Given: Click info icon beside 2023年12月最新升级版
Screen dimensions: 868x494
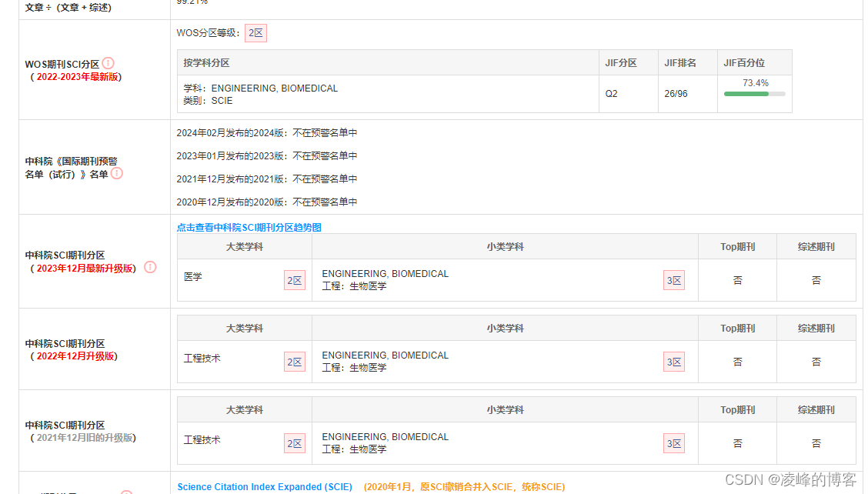Looking at the screenshot, I should [150, 268].
